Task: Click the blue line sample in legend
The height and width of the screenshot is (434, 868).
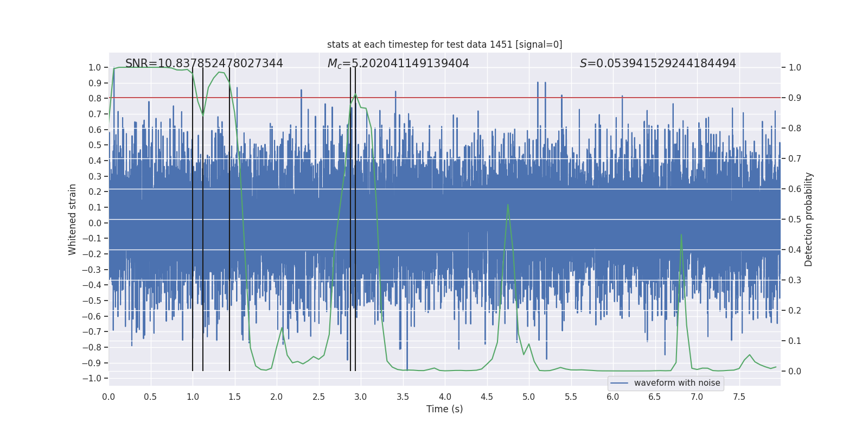Action: tap(619, 383)
